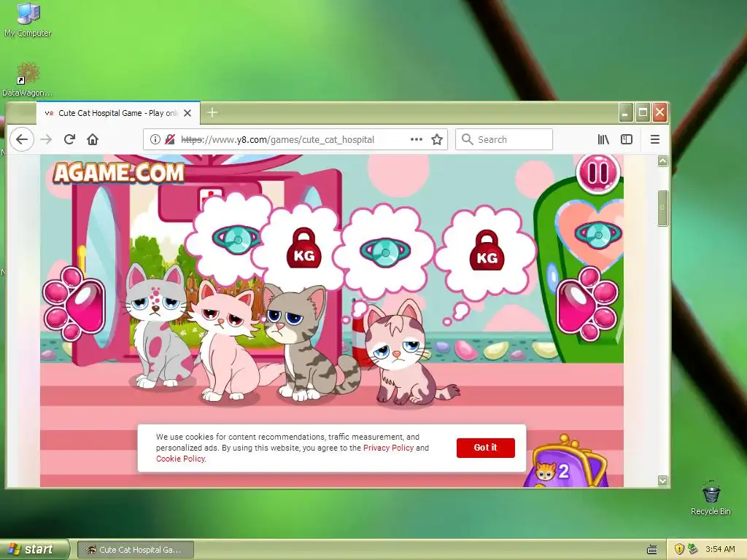Show site information via the info icon
747x560 pixels.
pos(155,139)
